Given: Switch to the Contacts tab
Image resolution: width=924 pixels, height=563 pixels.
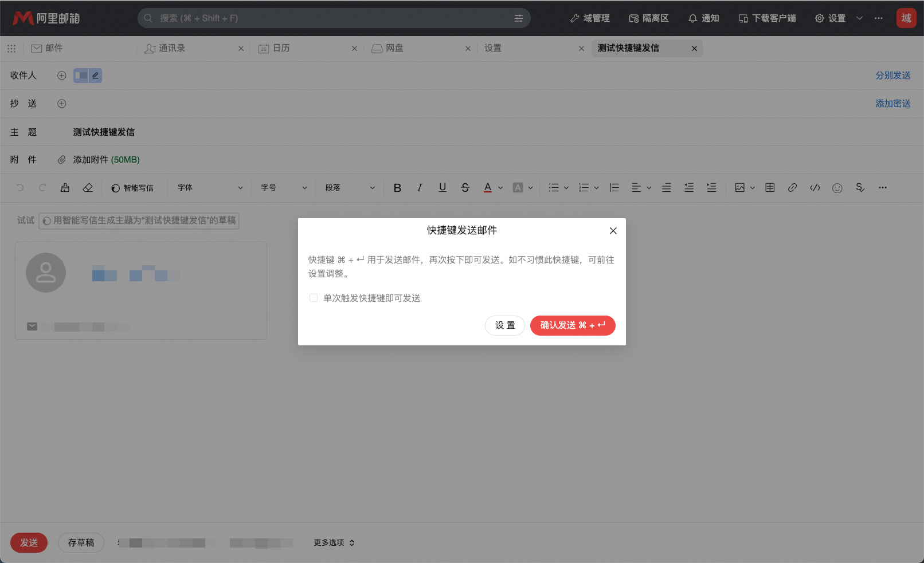Looking at the screenshot, I should (x=171, y=49).
